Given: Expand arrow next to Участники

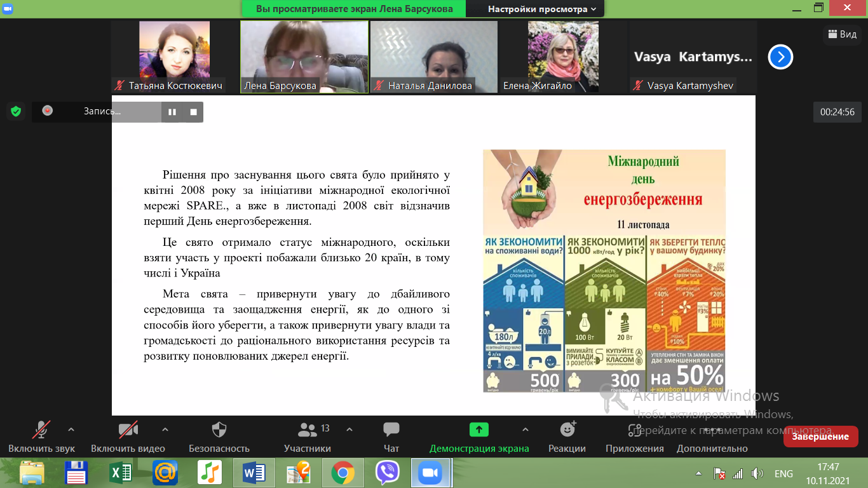Looking at the screenshot, I should [349, 429].
